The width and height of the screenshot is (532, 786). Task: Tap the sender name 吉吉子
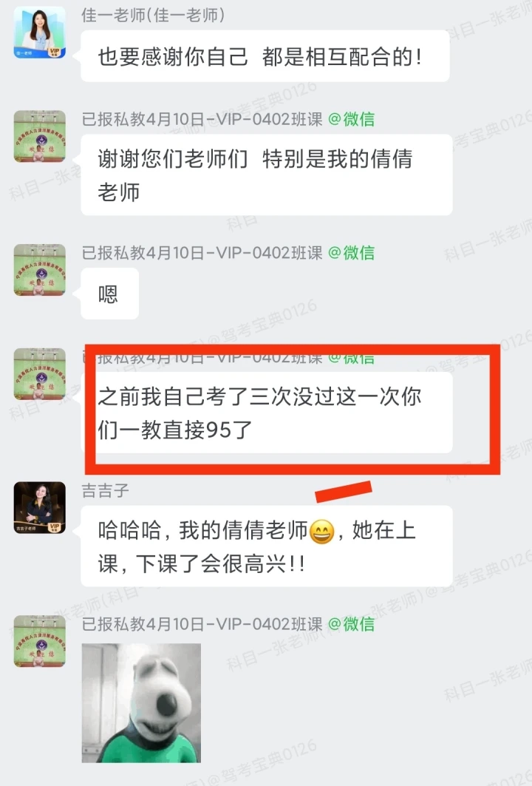[x=105, y=490]
